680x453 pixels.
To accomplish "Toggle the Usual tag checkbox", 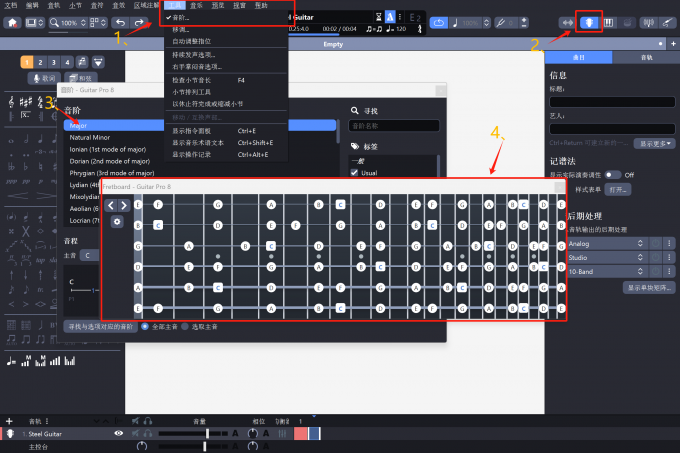I will coord(354,172).
